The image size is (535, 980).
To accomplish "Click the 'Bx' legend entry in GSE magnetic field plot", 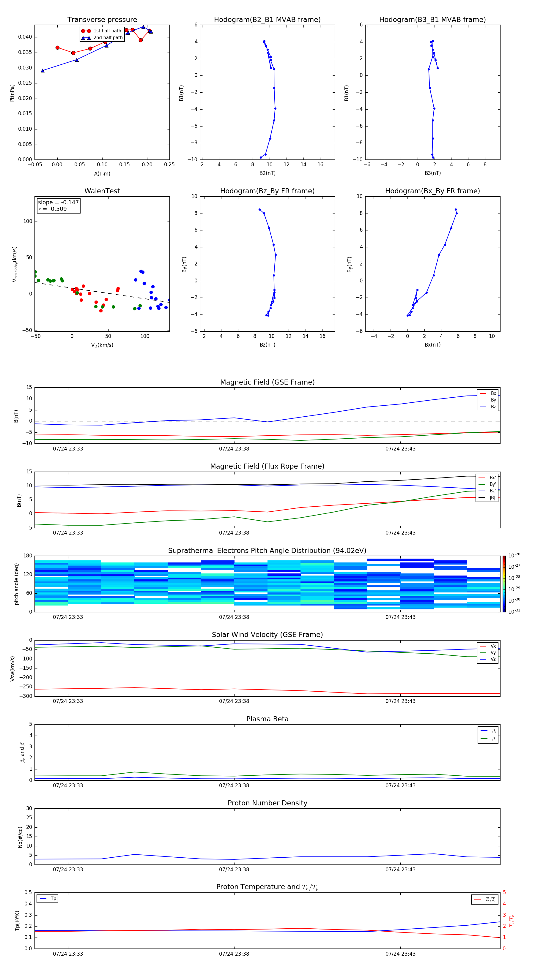I will 488,394.
